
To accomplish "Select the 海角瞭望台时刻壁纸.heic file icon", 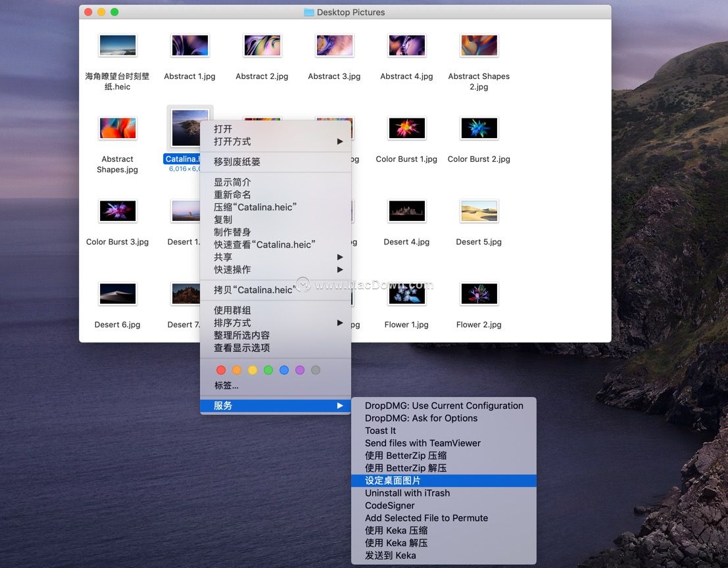I will pyautogui.click(x=117, y=45).
